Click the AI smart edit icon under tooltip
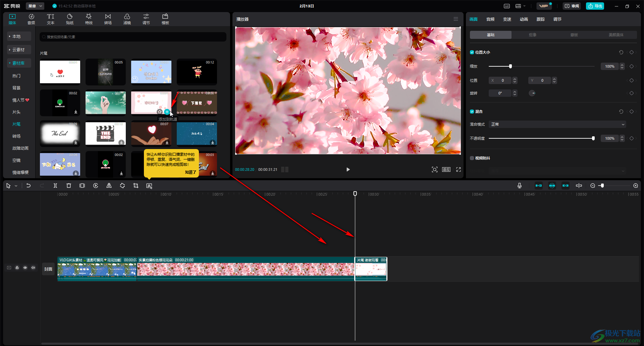Screen dimensions: 644x346 [x=149, y=186]
